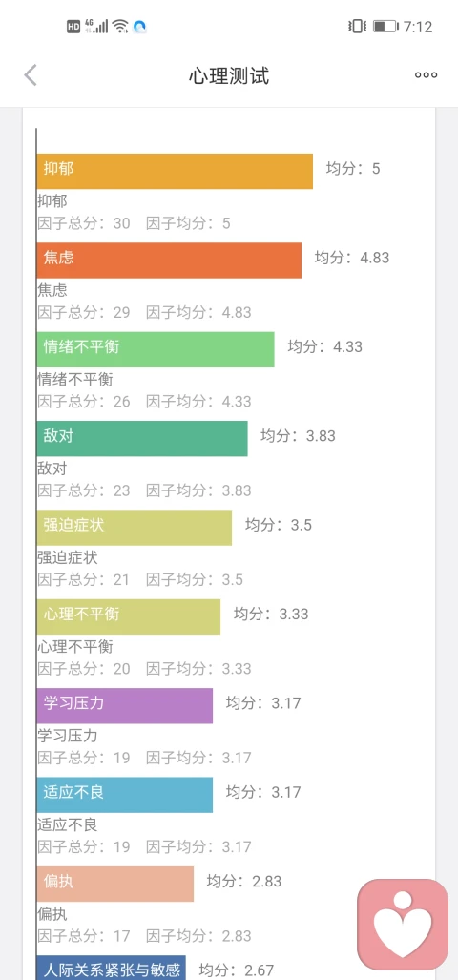Tap the pink heart floating icon

click(x=403, y=925)
